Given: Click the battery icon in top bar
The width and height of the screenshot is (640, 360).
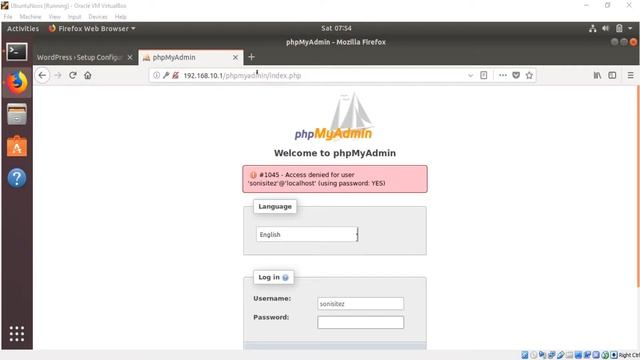Looking at the screenshot, I should pyautogui.click(x=619, y=29).
